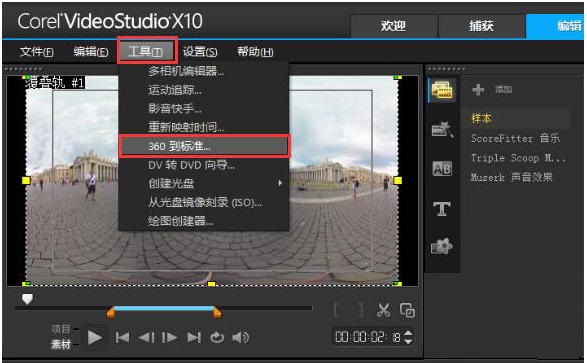This screenshot has height=363, width=587.
Task: Select Muserk 声音效果 folder
Action: click(x=512, y=177)
